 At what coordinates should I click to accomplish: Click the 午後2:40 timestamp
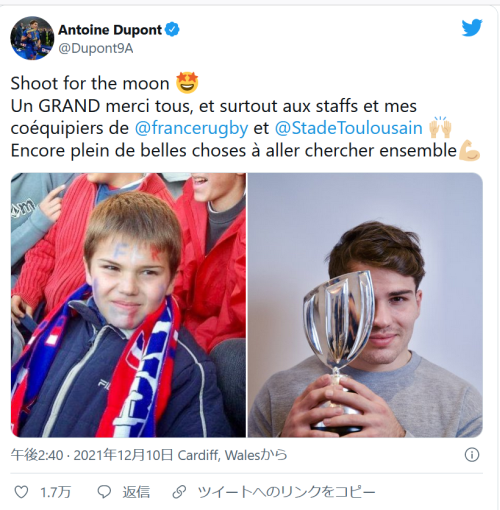37,455
